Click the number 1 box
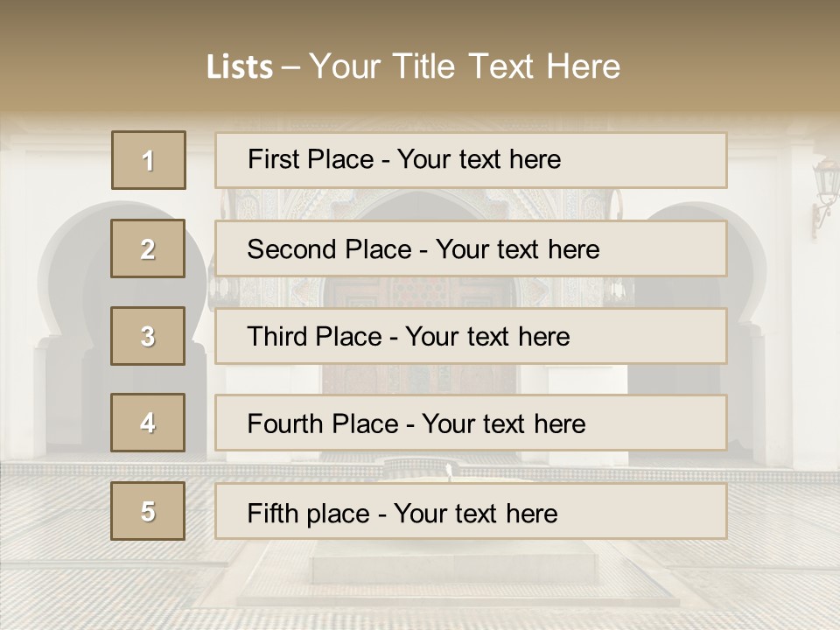840x630 pixels. coord(149,160)
